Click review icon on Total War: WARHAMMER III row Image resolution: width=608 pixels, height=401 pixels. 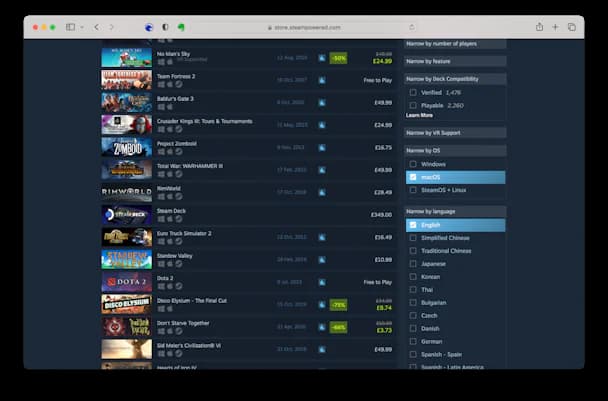(322, 170)
